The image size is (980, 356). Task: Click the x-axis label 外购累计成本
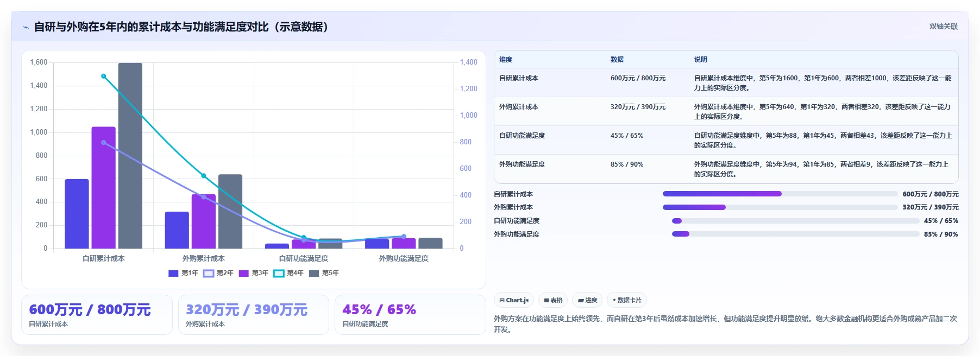[204, 258]
